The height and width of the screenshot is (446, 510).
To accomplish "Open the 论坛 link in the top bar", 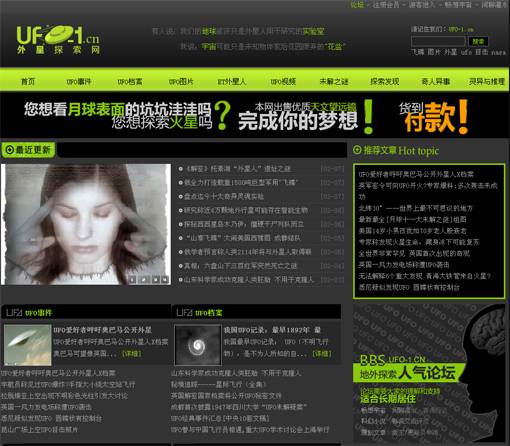I will pyautogui.click(x=357, y=5).
